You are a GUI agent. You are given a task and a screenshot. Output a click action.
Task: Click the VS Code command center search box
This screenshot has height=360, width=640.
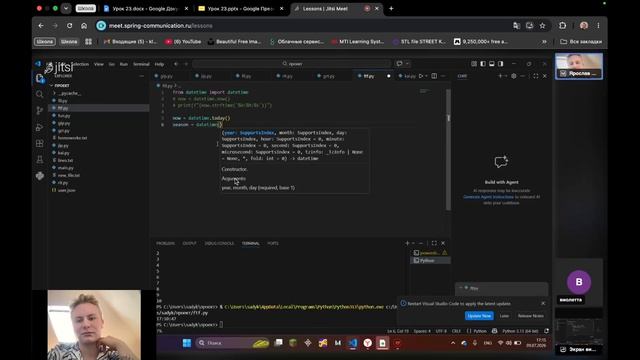[291, 64]
